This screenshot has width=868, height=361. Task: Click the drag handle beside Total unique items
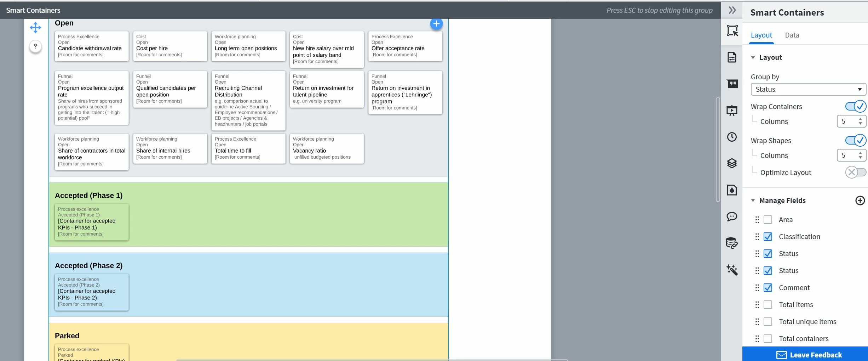click(x=757, y=322)
